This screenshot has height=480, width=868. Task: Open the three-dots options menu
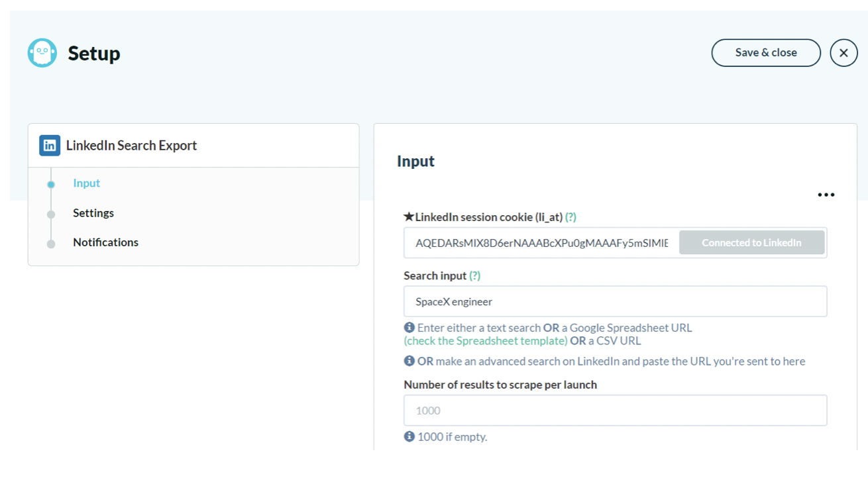[x=826, y=195]
